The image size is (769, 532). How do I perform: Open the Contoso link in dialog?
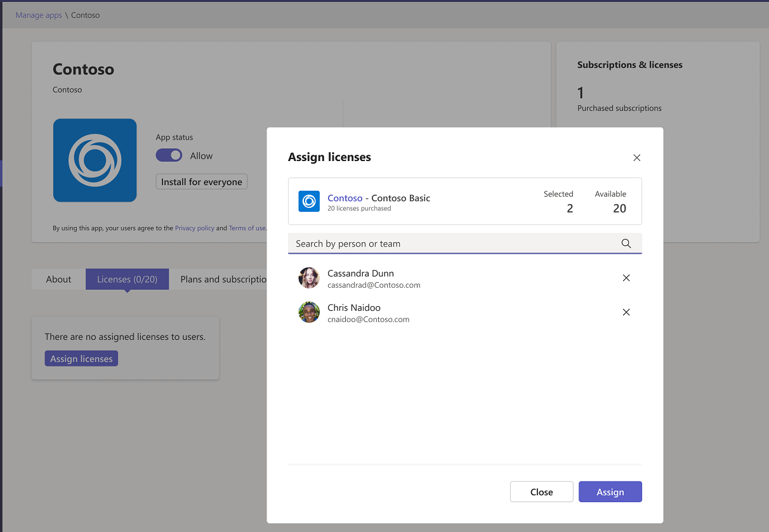click(x=345, y=198)
